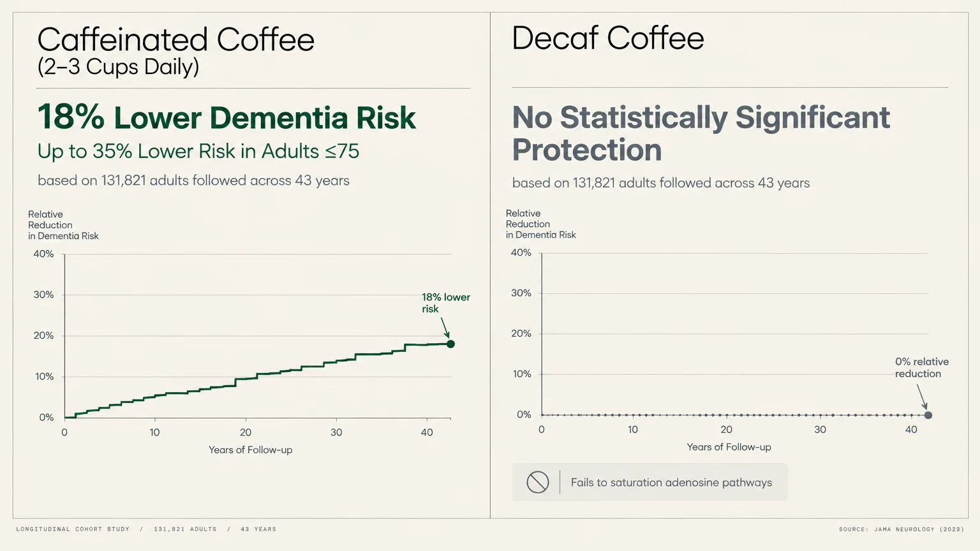The image size is (980, 551).
Task: Click 'Fails to saturation adenosine pathways' text
Action: [x=671, y=483]
